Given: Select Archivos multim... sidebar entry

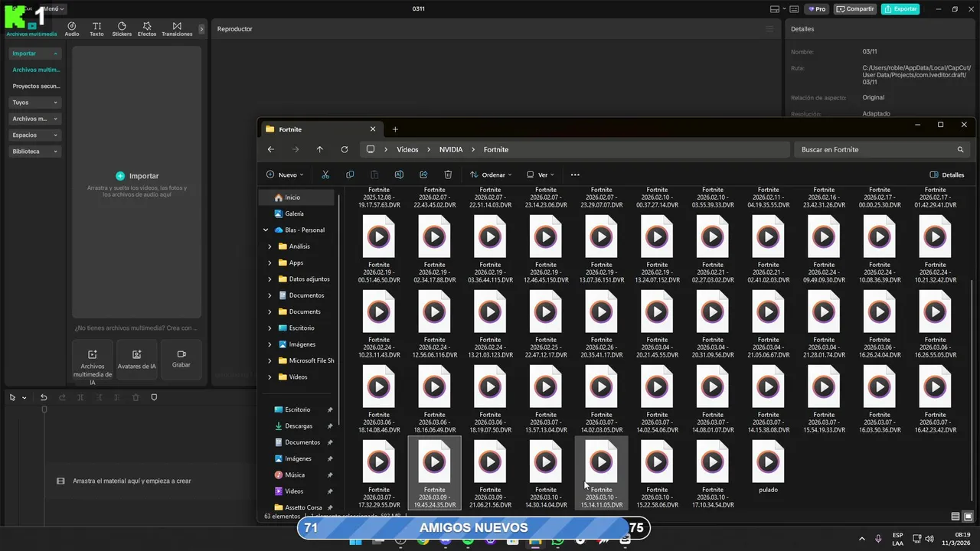Looking at the screenshot, I should pyautogui.click(x=36, y=70).
